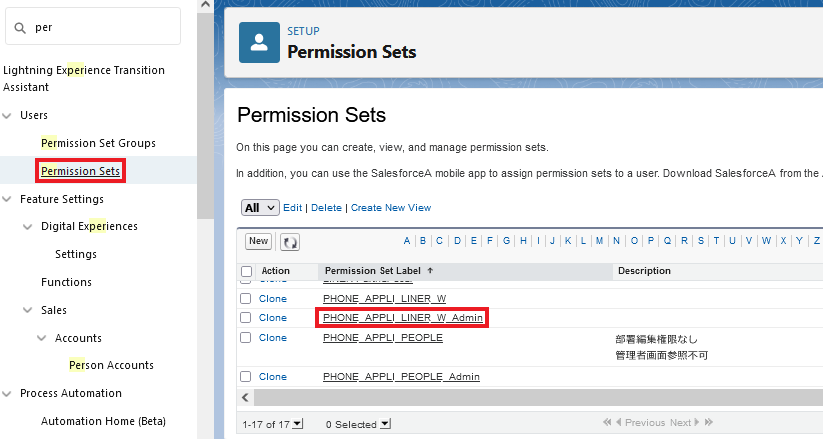
Task: Click the table horizontal scrollbar track
Action: 538,398
